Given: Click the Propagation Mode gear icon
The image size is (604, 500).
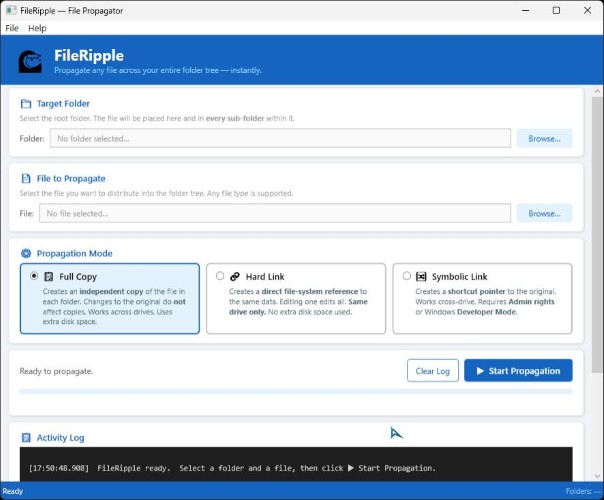Looking at the screenshot, I should click(26, 253).
